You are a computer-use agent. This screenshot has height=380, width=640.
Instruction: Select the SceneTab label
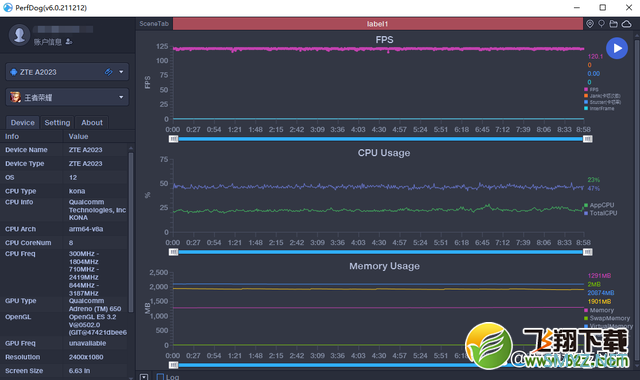154,24
